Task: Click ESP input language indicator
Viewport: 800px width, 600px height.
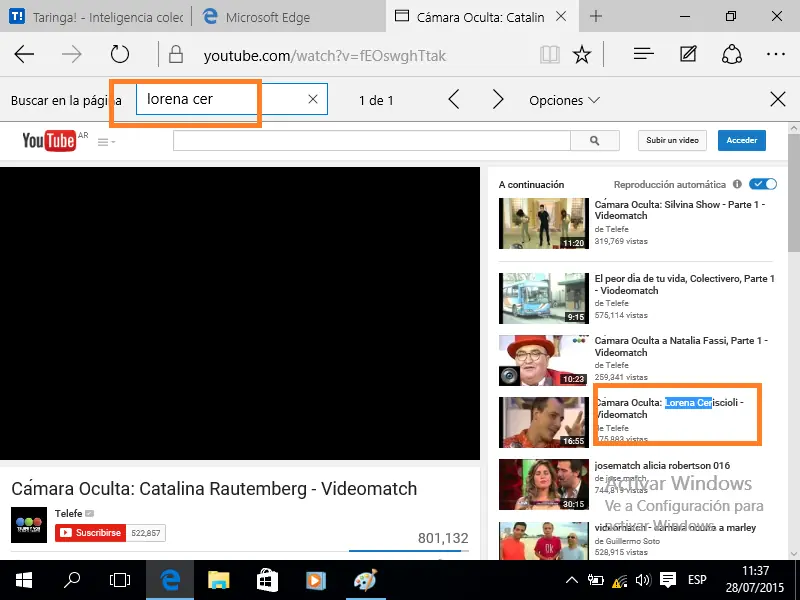Action: pyautogui.click(x=697, y=580)
